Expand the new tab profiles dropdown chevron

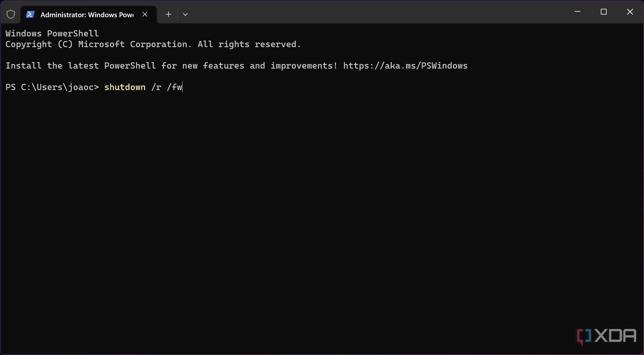coord(185,14)
